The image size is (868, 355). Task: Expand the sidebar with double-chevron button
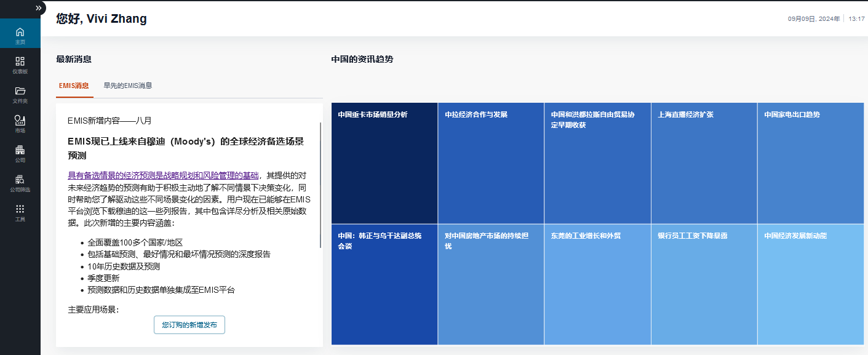pos(38,8)
